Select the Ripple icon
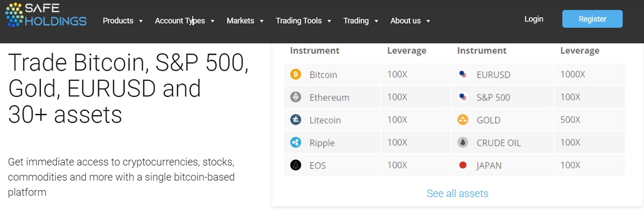This screenshot has width=644, height=210. tap(296, 142)
